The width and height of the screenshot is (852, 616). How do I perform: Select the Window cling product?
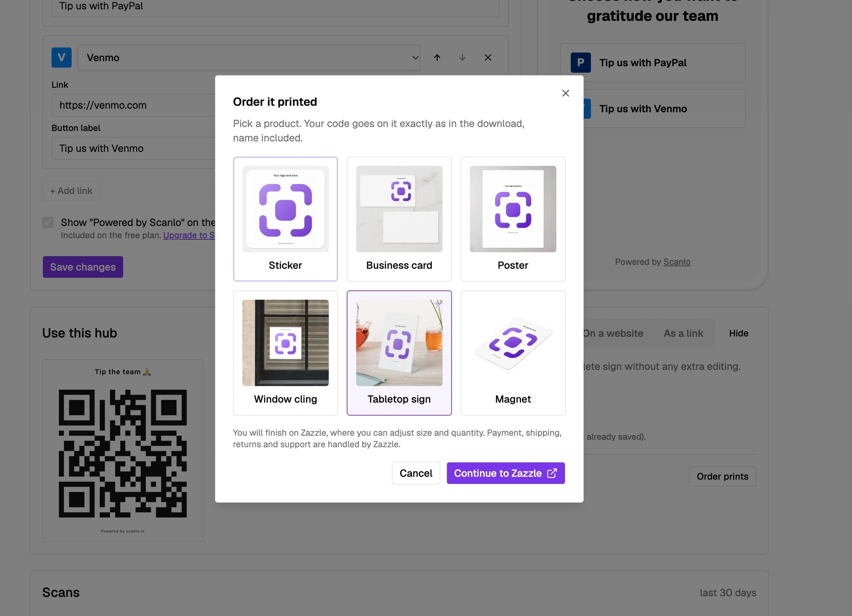point(285,353)
